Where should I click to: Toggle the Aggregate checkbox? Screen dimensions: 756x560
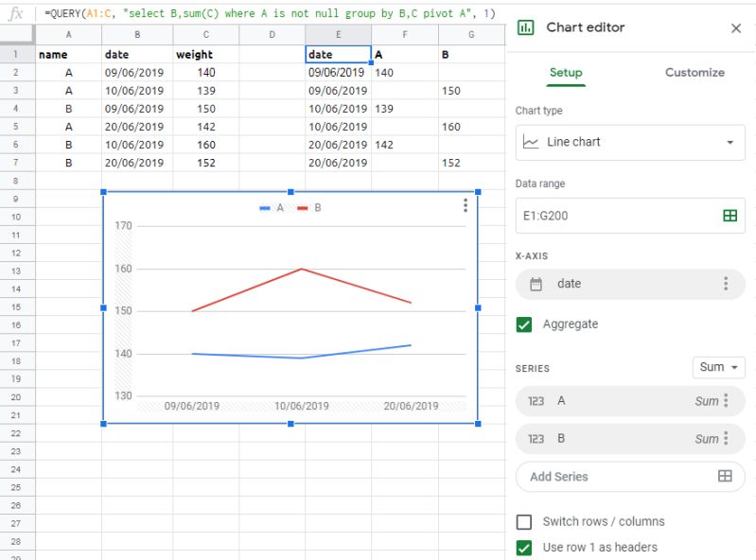[524, 324]
